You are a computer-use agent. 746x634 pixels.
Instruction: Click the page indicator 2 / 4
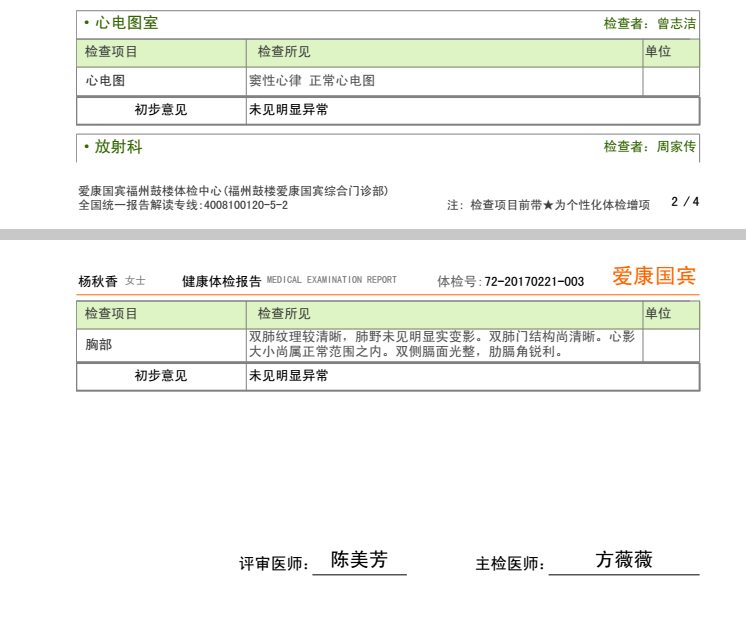685,202
